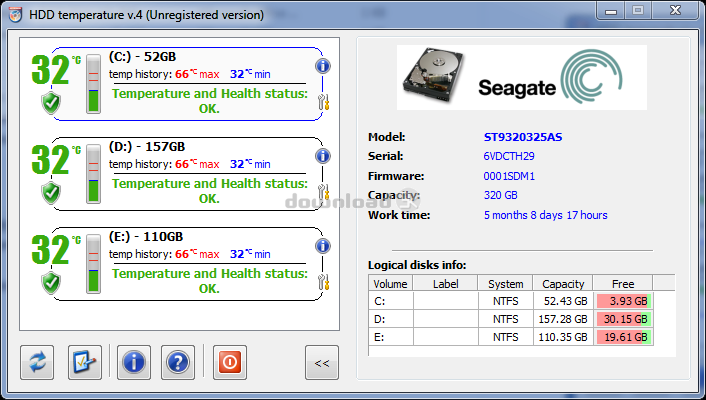706x400 pixels.
Task: Open settings tools for E: drive
Action: pyautogui.click(x=324, y=282)
